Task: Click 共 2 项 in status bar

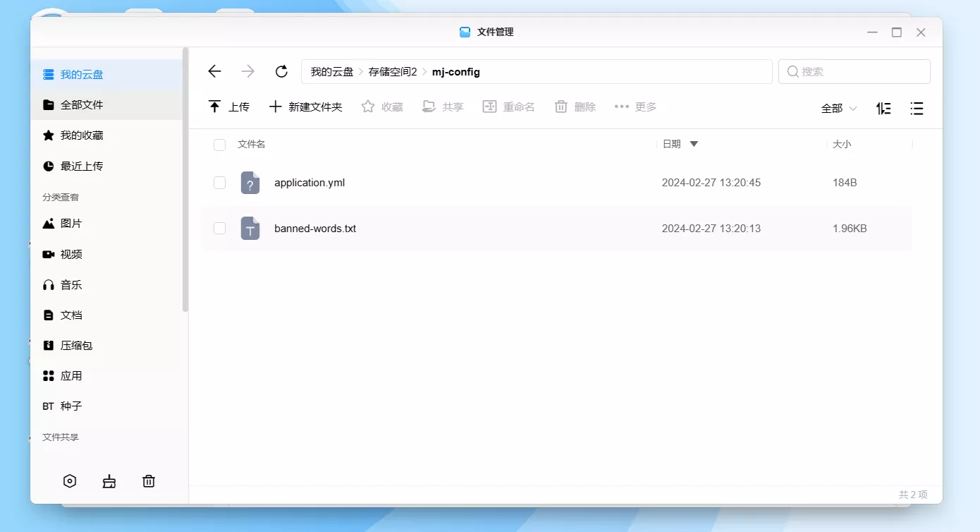Action: (913, 495)
